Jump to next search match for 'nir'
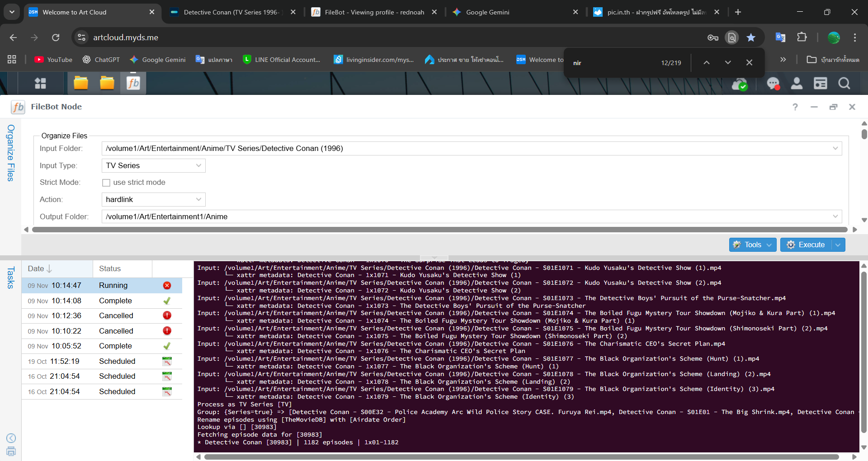Image resolution: width=868 pixels, height=461 pixels. pyautogui.click(x=727, y=62)
